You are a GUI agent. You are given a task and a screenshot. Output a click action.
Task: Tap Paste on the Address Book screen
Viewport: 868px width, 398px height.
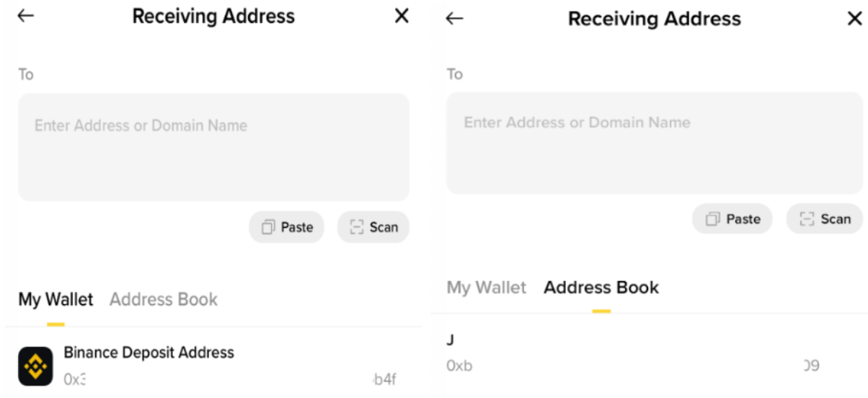click(x=732, y=219)
